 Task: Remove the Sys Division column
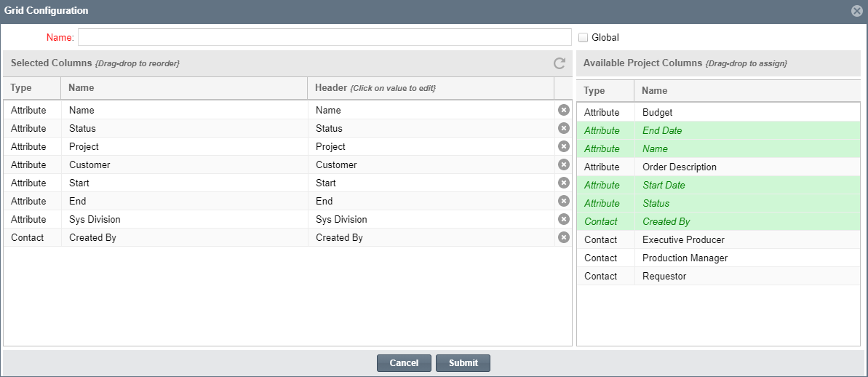[564, 220]
